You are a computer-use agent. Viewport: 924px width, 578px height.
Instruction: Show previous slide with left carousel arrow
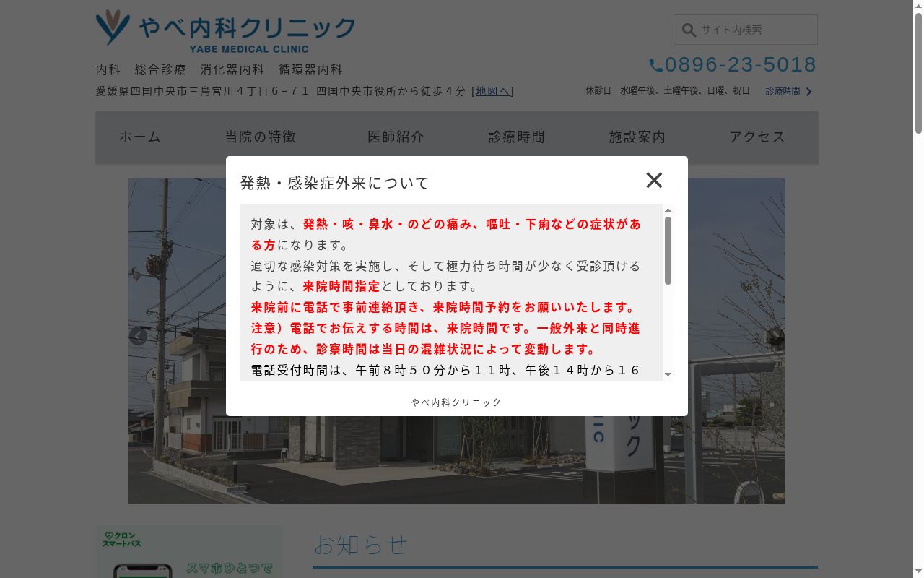click(x=138, y=336)
